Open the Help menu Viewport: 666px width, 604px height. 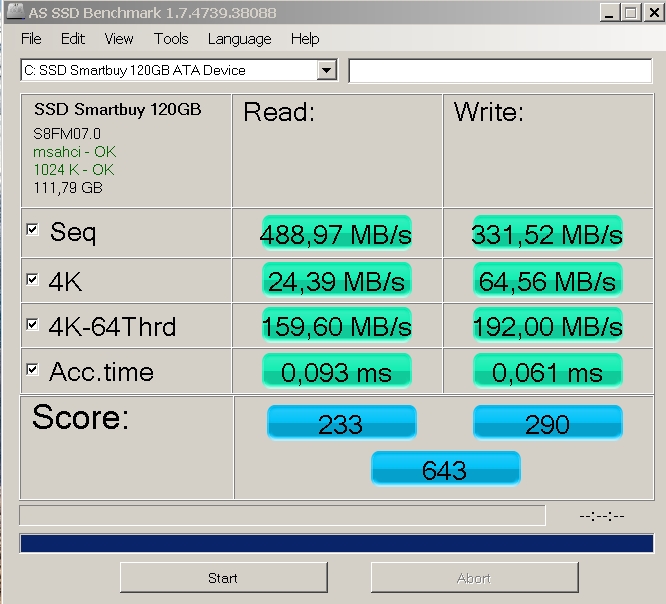305,39
